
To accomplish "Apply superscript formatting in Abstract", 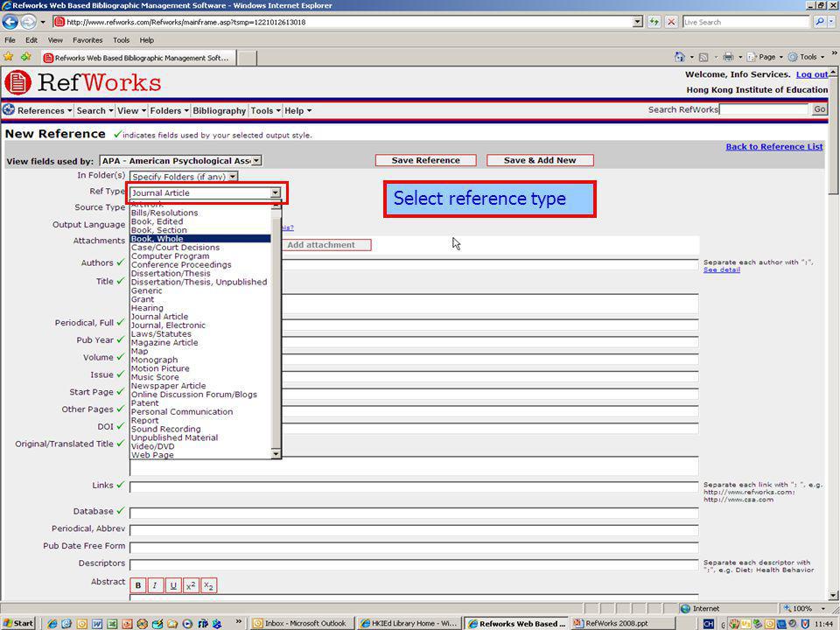I will (191, 585).
